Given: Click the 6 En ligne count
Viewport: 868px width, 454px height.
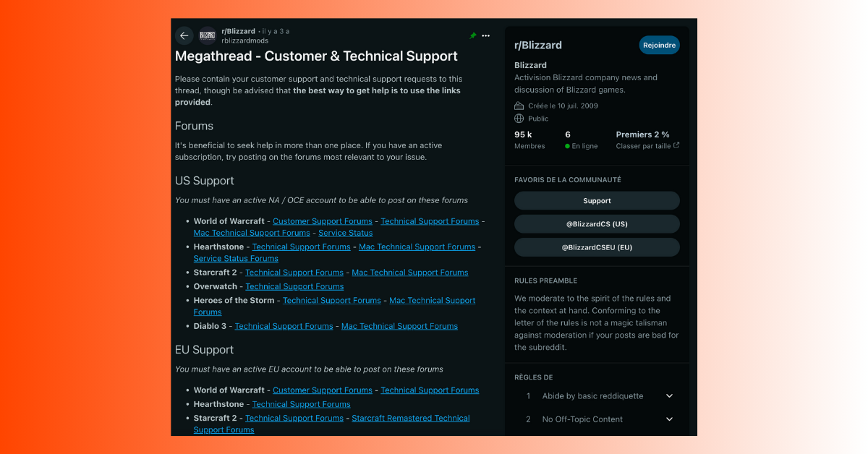Looking at the screenshot, I should (x=582, y=140).
